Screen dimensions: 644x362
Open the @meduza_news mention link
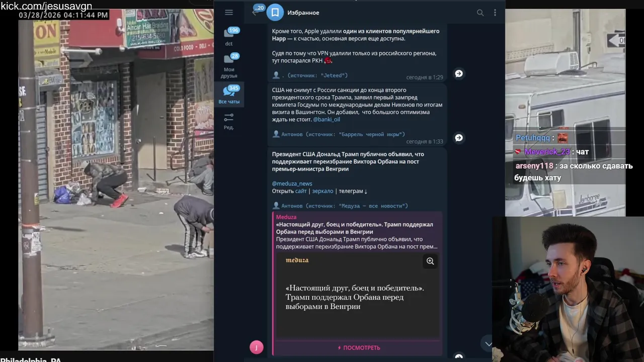click(x=292, y=184)
